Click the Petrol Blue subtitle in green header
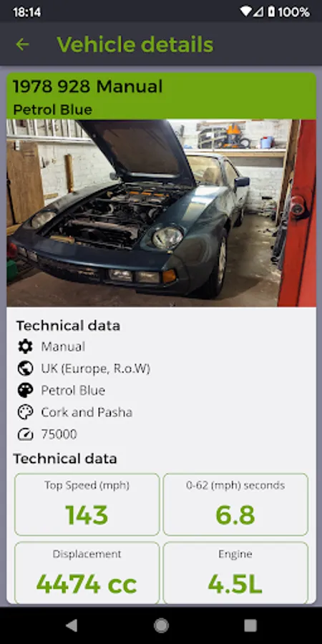 52,109
